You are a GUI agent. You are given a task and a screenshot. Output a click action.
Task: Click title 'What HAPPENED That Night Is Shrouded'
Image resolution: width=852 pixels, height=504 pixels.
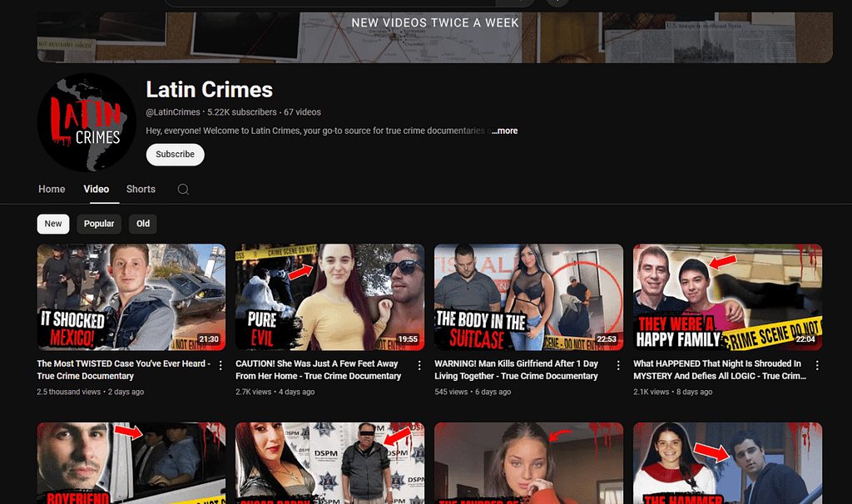coord(720,370)
